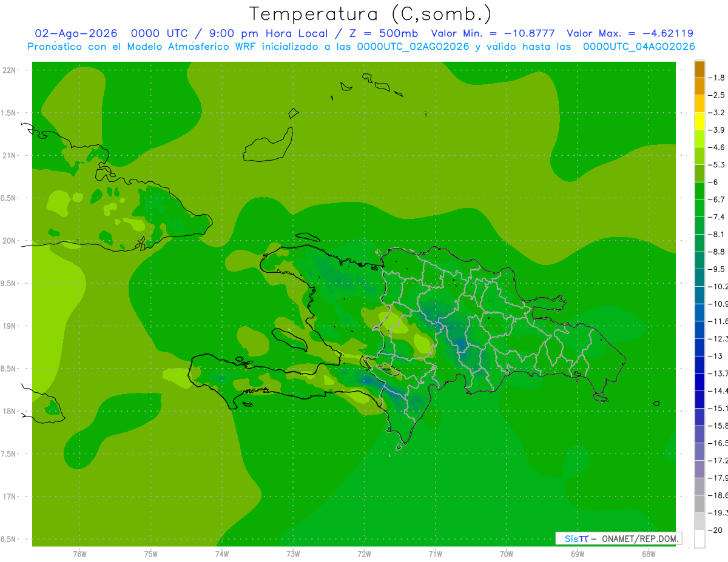Click the '74W' longitude label

222,555
